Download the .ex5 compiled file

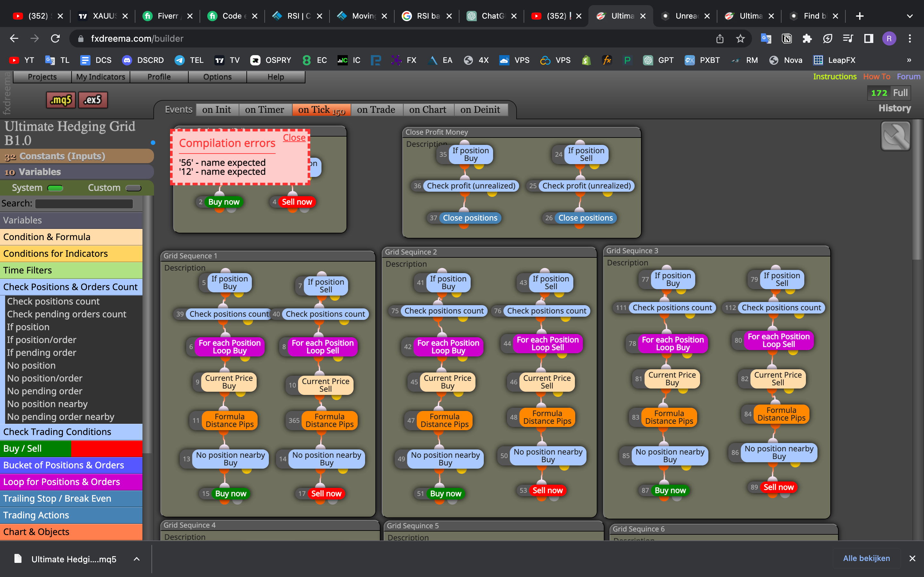click(x=93, y=100)
